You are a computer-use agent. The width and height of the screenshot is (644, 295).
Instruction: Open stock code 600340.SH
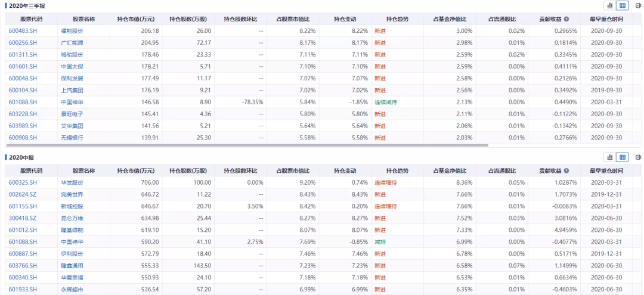23,277
